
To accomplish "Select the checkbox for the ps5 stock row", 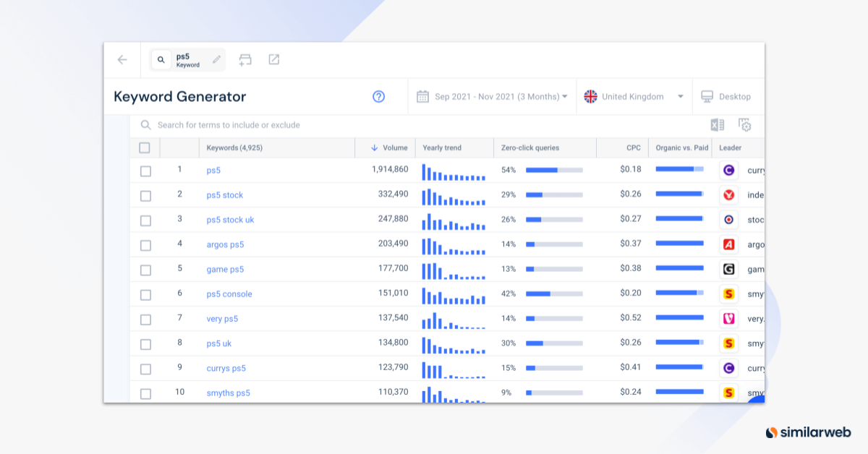I will [x=145, y=194].
